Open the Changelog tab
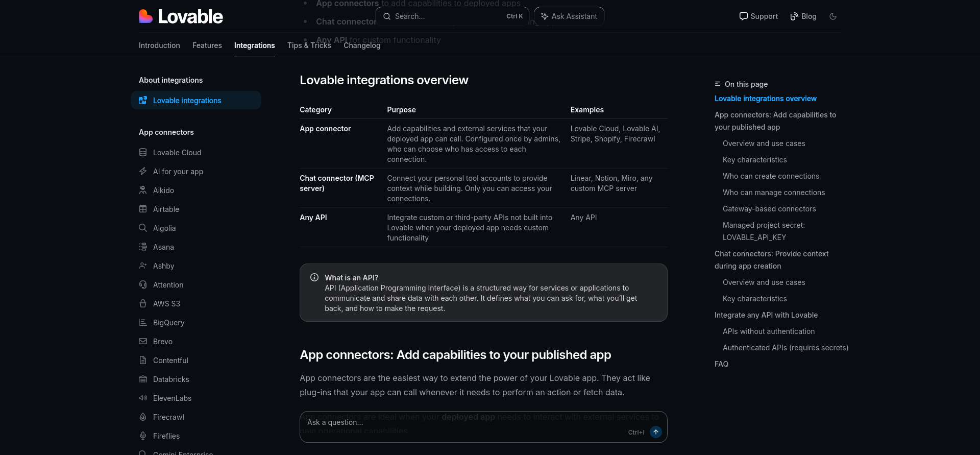 (362, 45)
